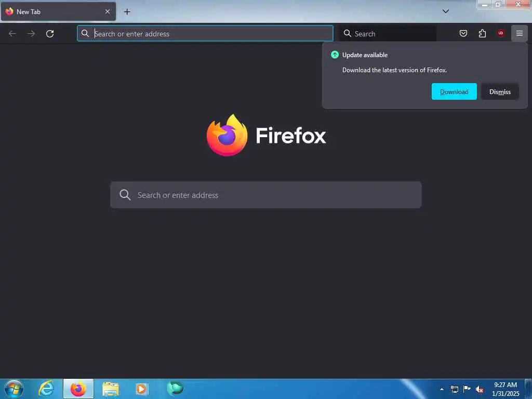Open Windows Explorer from taskbar

[111, 389]
